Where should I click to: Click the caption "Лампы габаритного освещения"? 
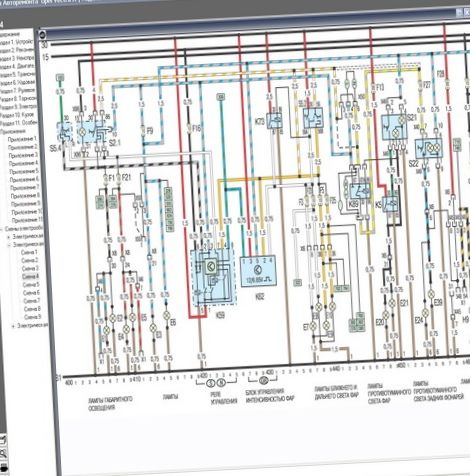coord(110,403)
